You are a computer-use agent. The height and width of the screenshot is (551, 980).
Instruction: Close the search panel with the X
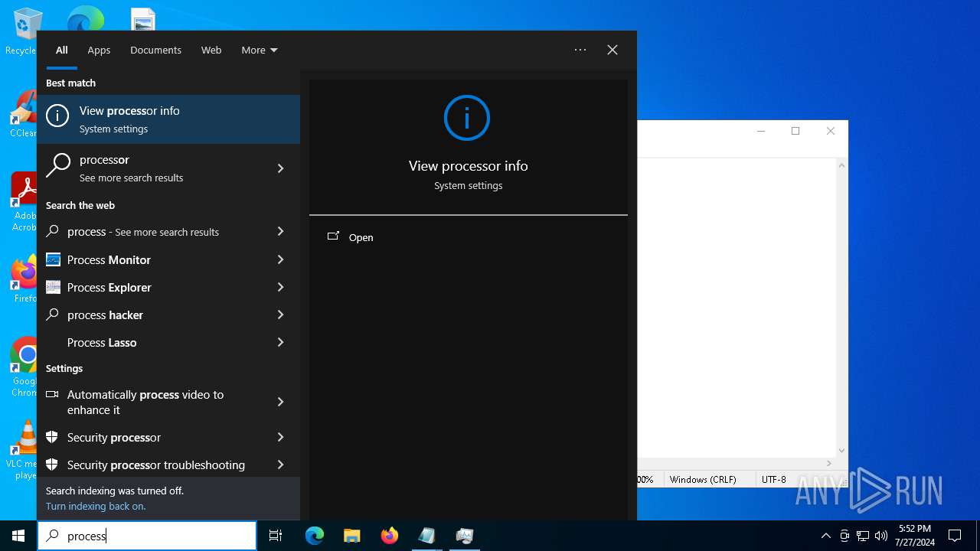pos(612,50)
